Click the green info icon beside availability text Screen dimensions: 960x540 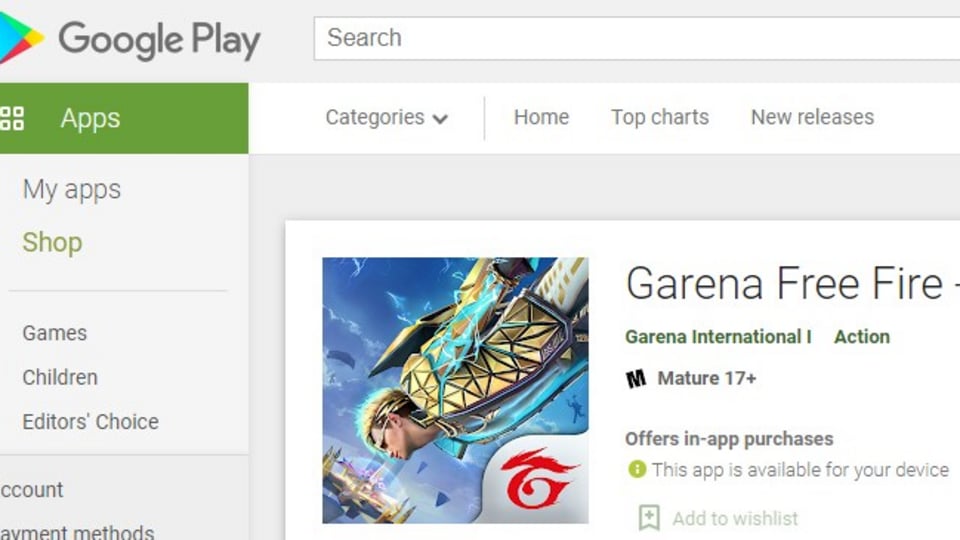pyautogui.click(x=637, y=470)
